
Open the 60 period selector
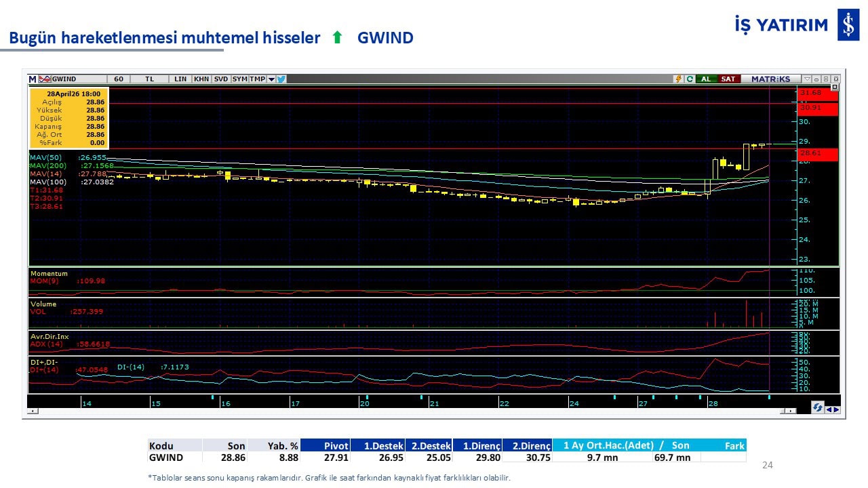tap(119, 79)
